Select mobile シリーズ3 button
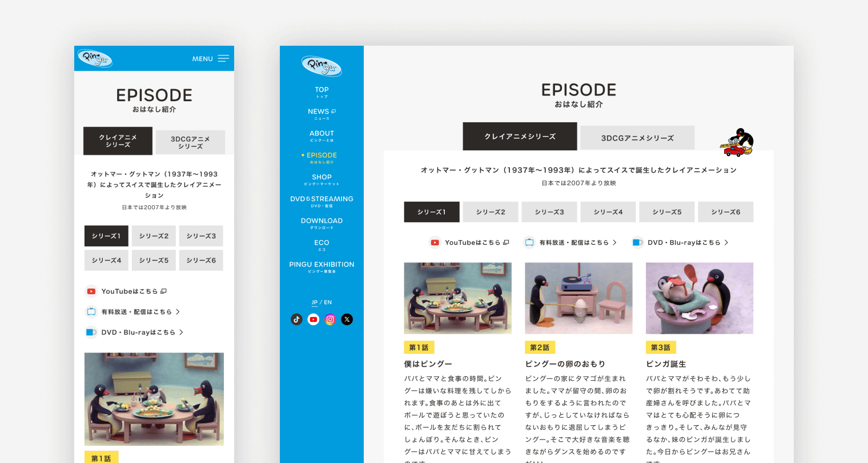This screenshot has height=463, width=868. [201, 236]
